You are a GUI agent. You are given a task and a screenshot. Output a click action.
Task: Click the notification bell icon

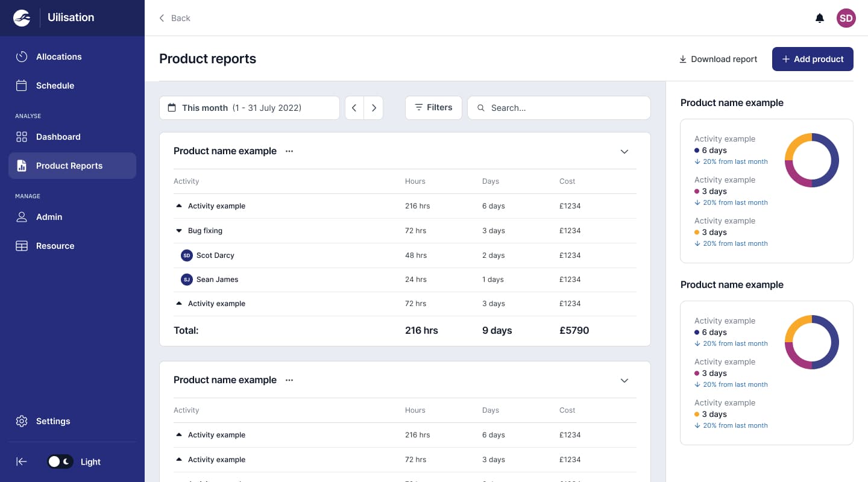tap(820, 18)
